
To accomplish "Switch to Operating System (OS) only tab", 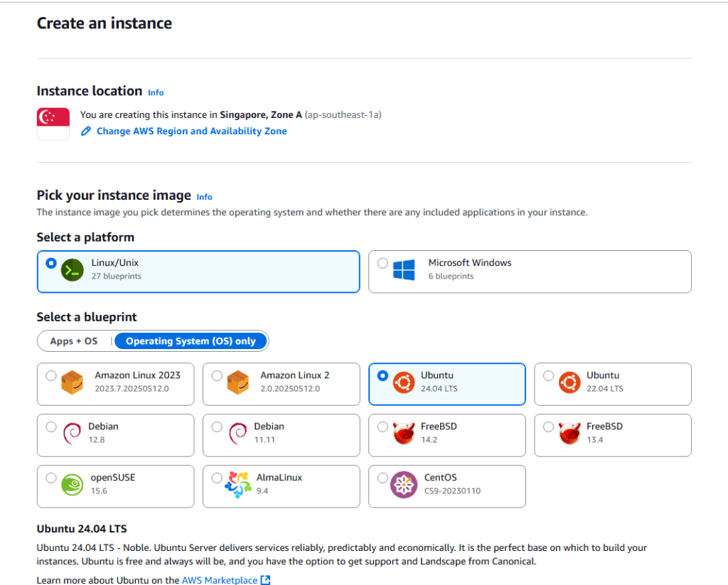I will point(191,341).
